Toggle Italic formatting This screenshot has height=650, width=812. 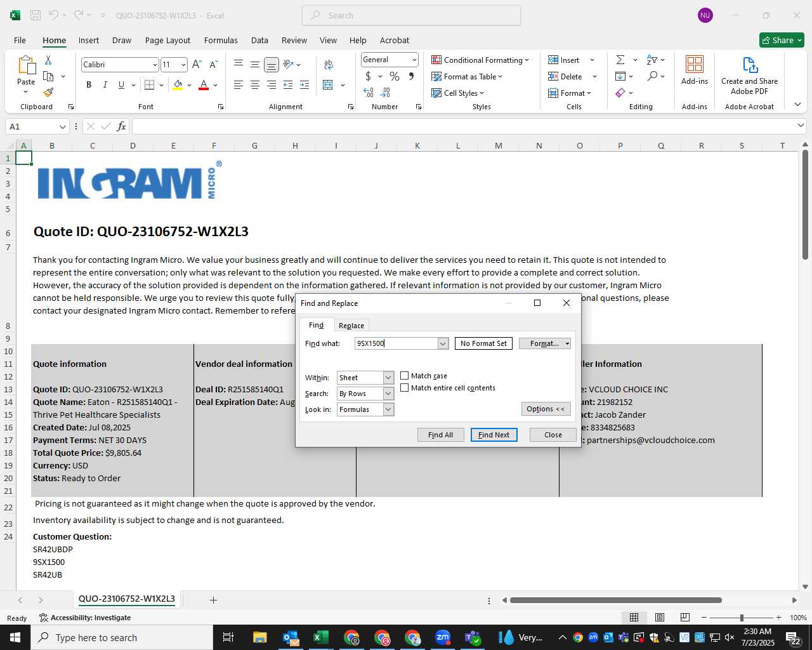[105, 84]
